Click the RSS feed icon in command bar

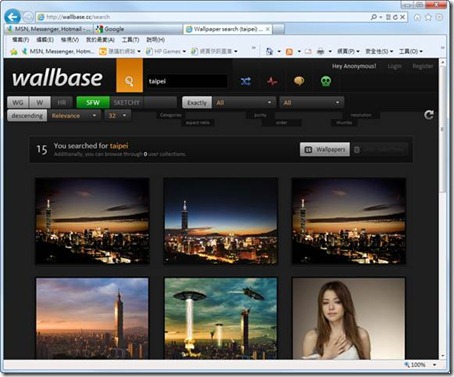(x=289, y=51)
